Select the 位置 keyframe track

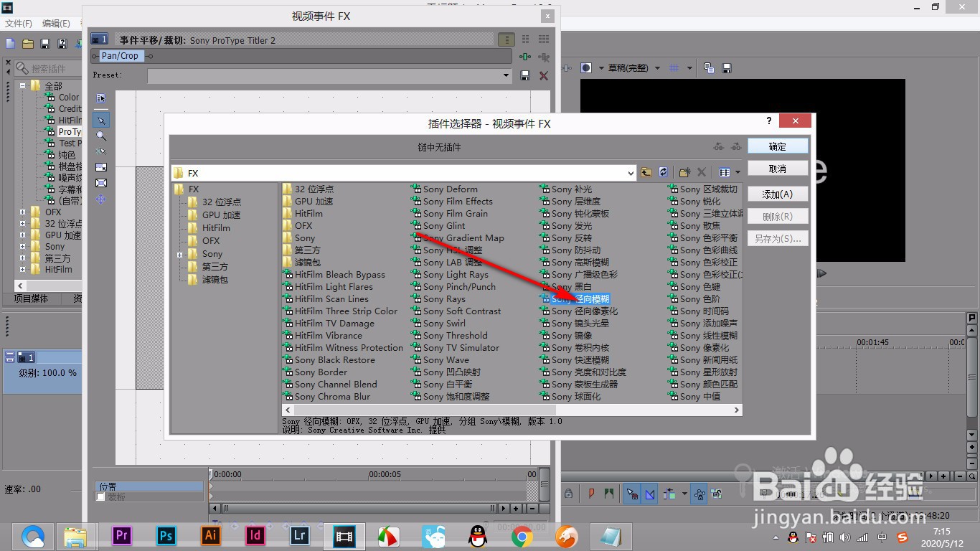coord(149,486)
